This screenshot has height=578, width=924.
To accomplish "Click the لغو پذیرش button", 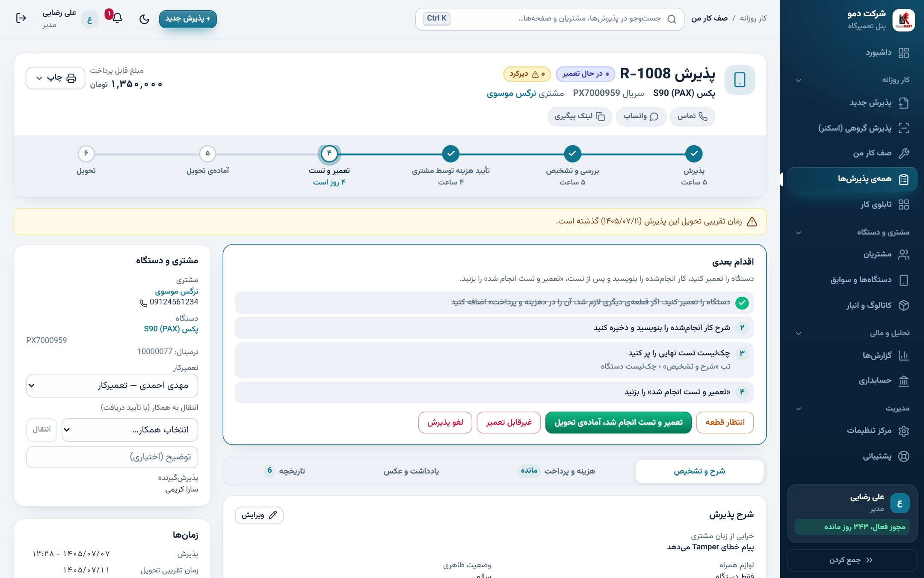I will point(445,423).
